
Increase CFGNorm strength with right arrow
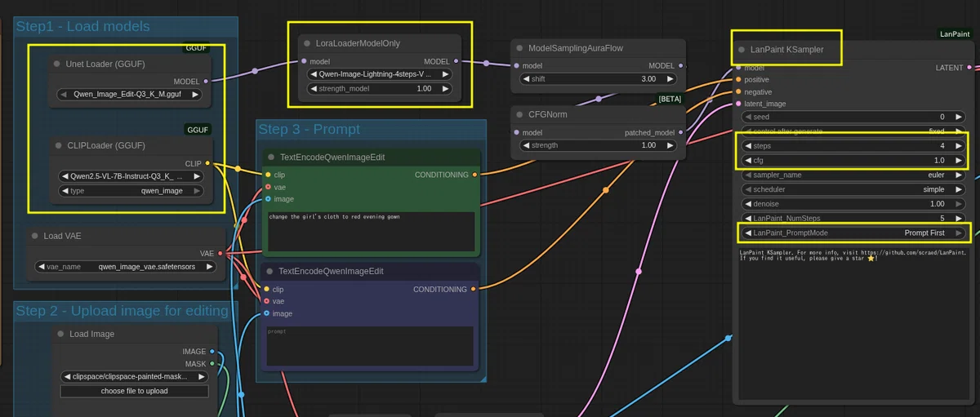[x=671, y=145]
